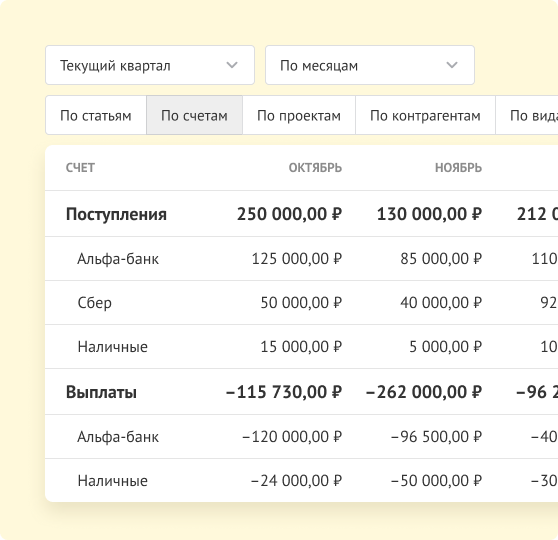Click the 50 000,00 ₽ October cell

(x=301, y=303)
